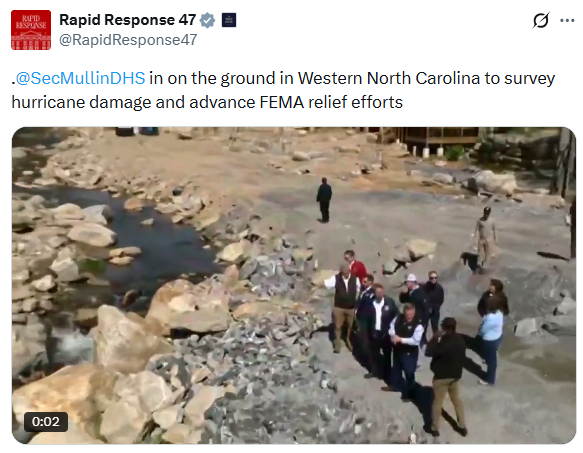Click the words Western North Carolina
The height and width of the screenshot is (453, 583).
389,78
